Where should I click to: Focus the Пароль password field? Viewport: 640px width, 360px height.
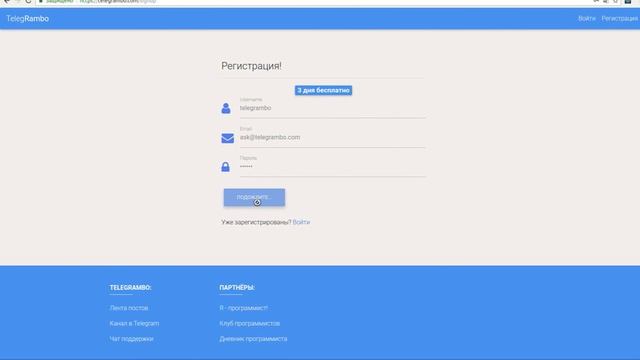332,167
